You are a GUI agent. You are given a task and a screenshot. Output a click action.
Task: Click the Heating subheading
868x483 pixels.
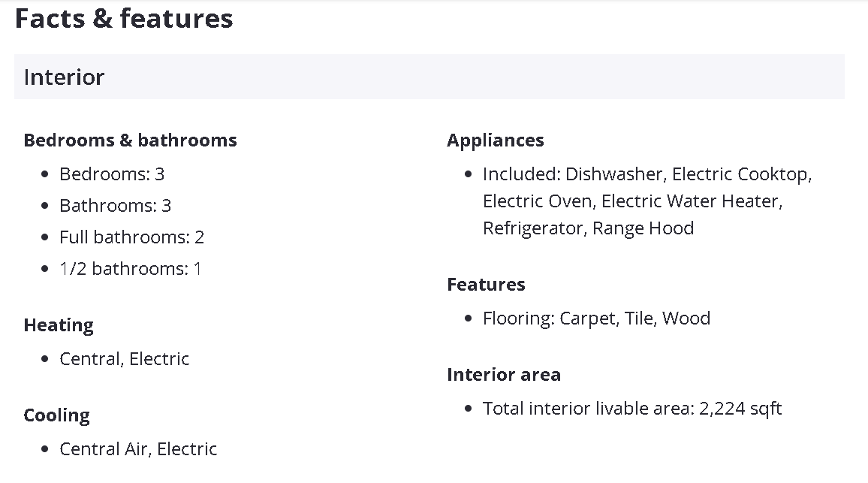coord(59,325)
